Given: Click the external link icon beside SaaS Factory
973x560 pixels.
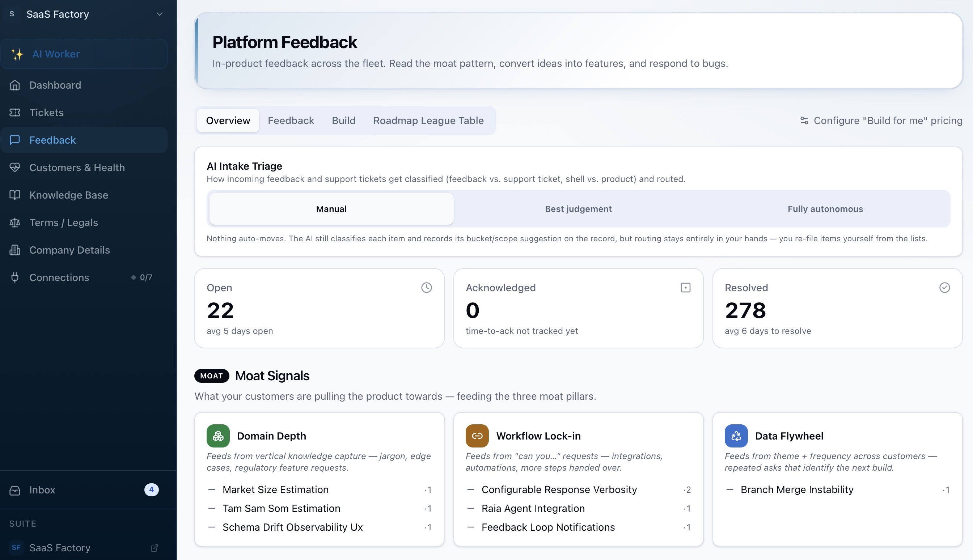Looking at the screenshot, I should click(154, 548).
